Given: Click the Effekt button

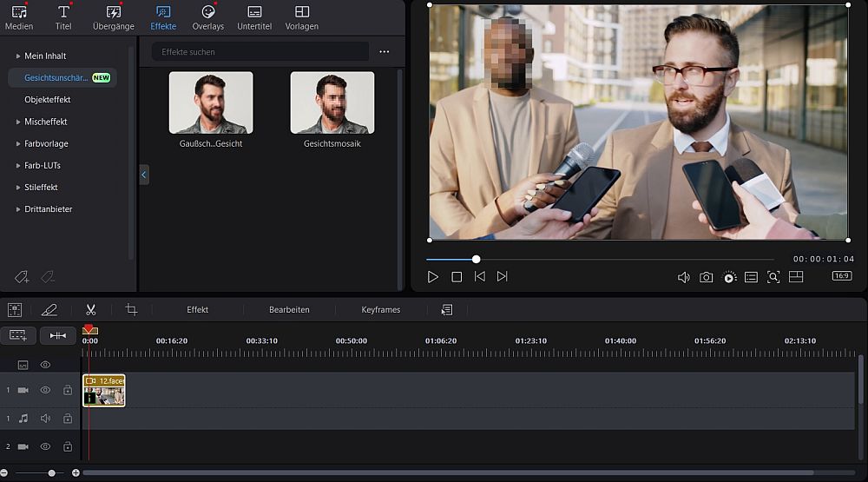Looking at the screenshot, I should (x=198, y=310).
